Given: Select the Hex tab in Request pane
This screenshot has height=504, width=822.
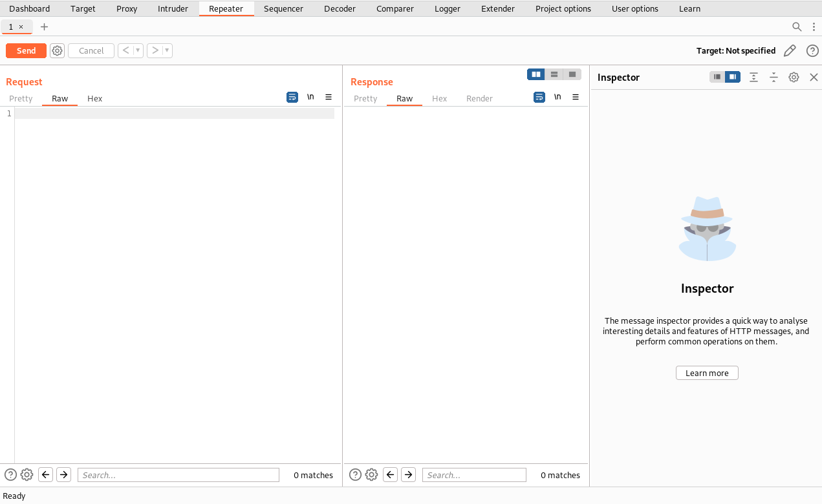Looking at the screenshot, I should click(94, 99).
